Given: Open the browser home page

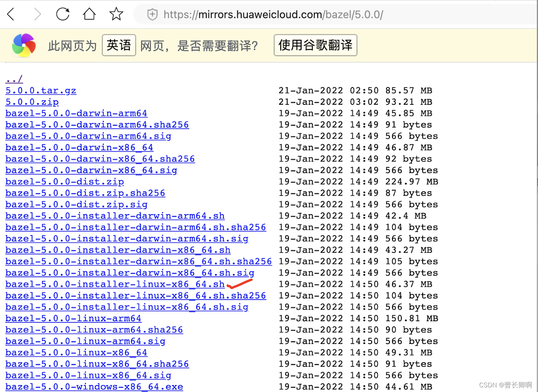Looking at the screenshot, I should (89, 14).
